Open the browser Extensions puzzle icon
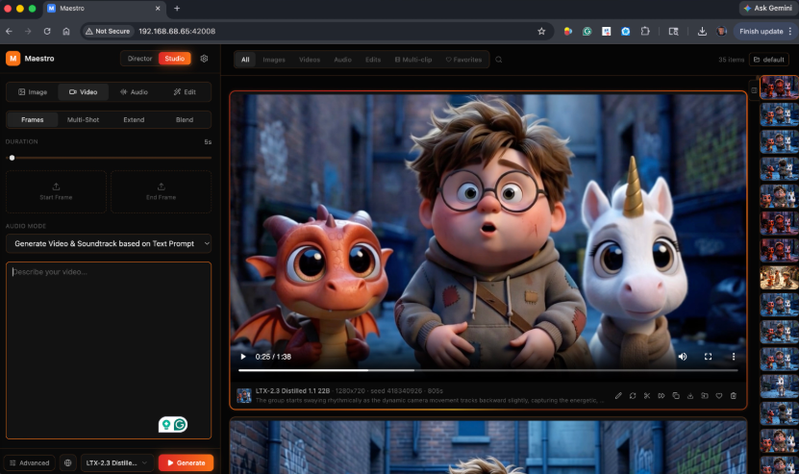The height and width of the screenshot is (474, 799). 645,32
